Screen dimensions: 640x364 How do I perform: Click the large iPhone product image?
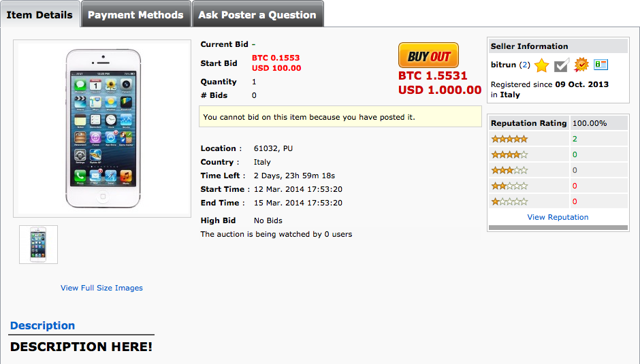point(102,129)
